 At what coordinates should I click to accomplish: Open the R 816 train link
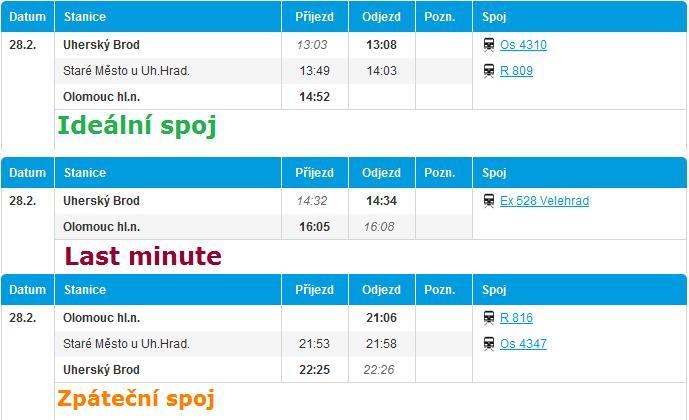pos(516,318)
